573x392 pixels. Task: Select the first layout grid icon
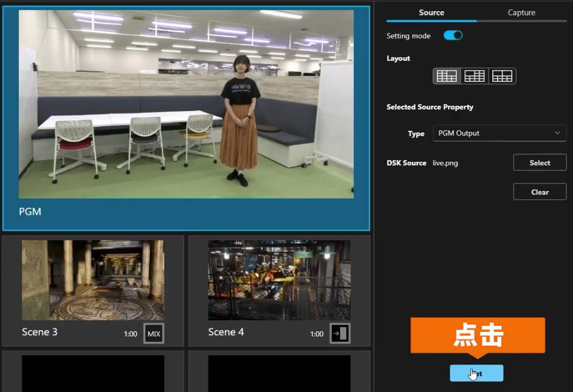point(447,76)
